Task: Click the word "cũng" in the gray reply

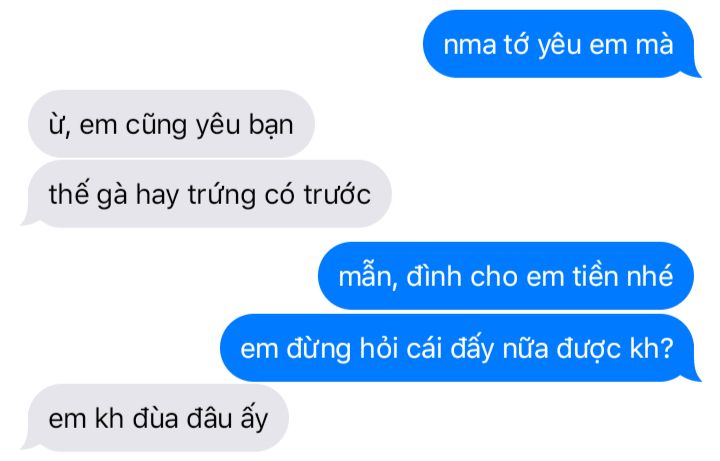Action: 156,126
